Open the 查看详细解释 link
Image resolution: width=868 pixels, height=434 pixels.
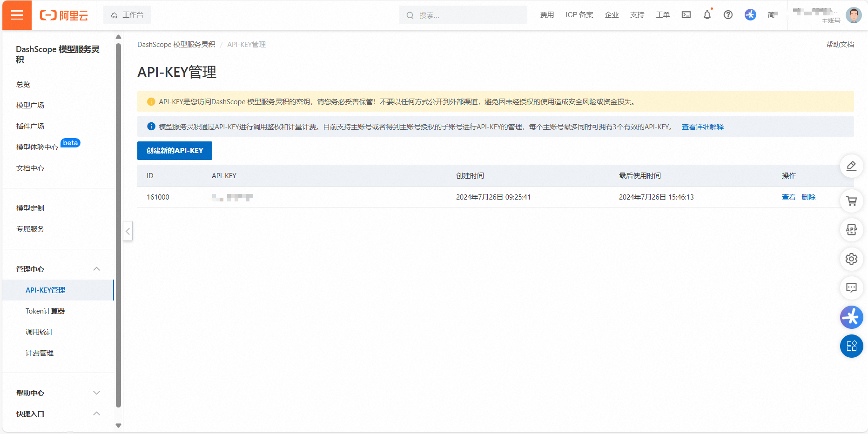click(x=702, y=126)
